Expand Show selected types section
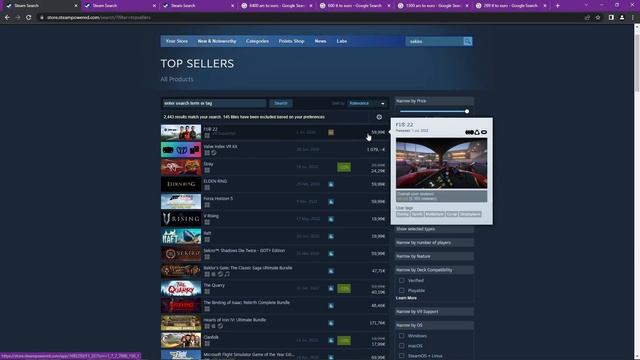 [x=434, y=229]
